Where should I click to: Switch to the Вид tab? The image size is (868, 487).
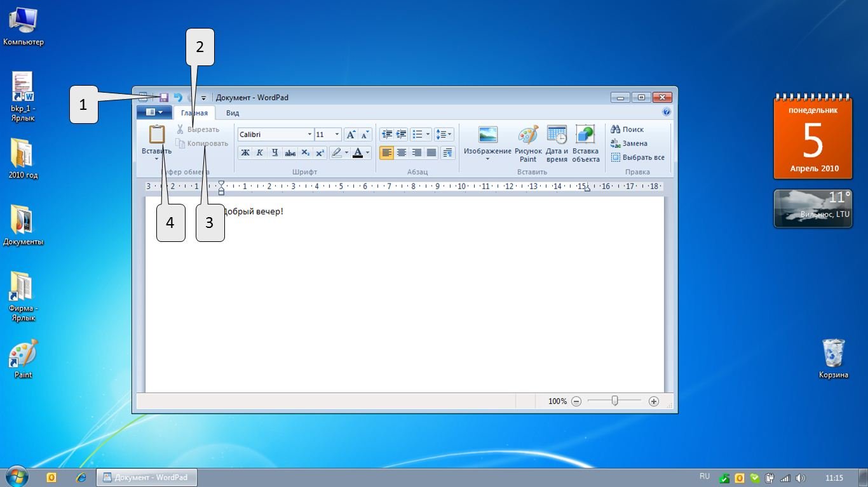click(x=233, y=113)
